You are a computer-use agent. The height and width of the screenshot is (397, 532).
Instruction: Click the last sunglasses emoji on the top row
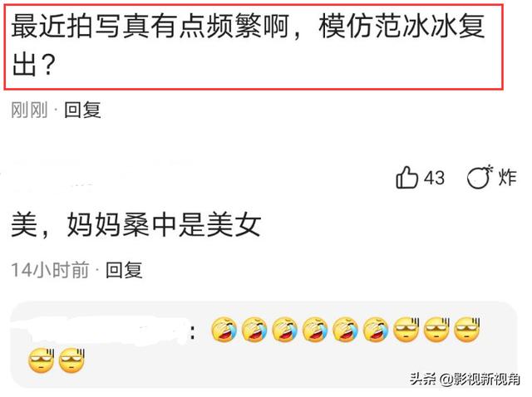point(467,329)
